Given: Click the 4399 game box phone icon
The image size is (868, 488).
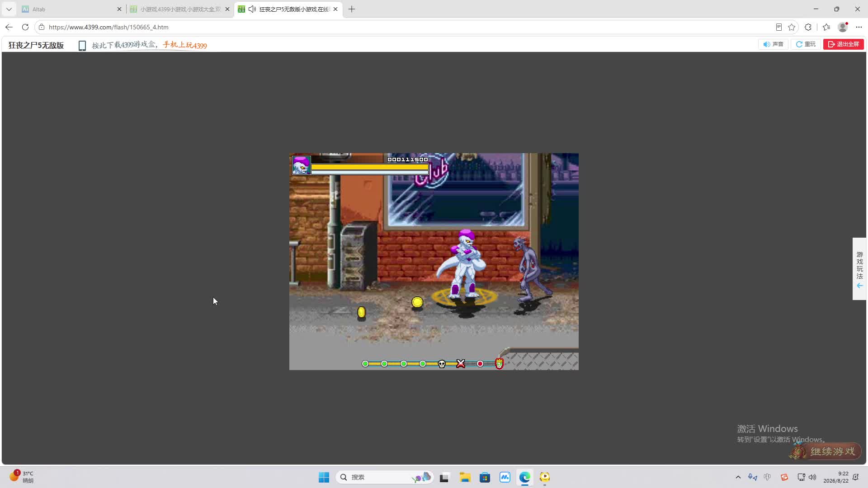Looking at the screenshot, I should click(x=82, y=45).
